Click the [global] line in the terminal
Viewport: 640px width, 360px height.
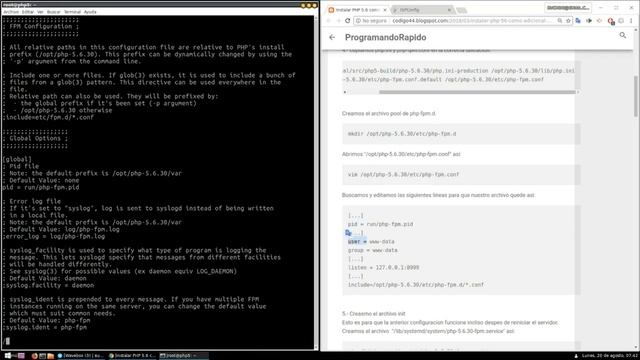(17, 159)
